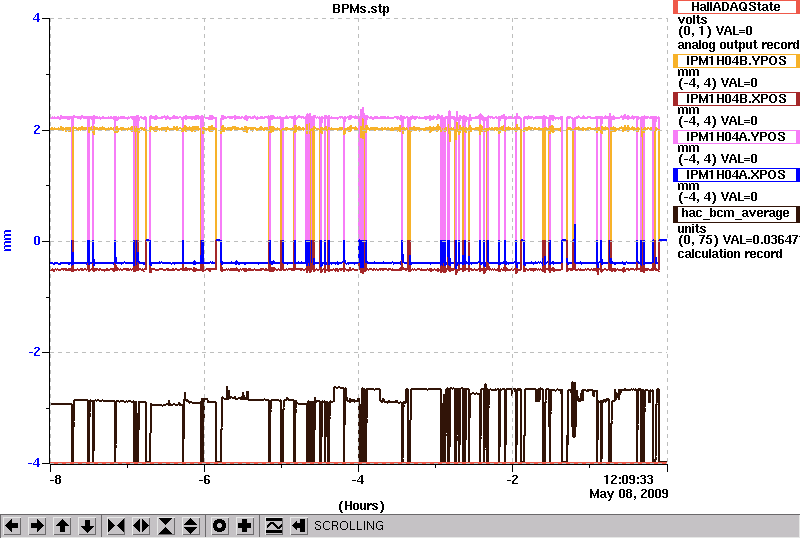Click the pan left arrow button
800x538 pixels.
(x=12, y=526)
